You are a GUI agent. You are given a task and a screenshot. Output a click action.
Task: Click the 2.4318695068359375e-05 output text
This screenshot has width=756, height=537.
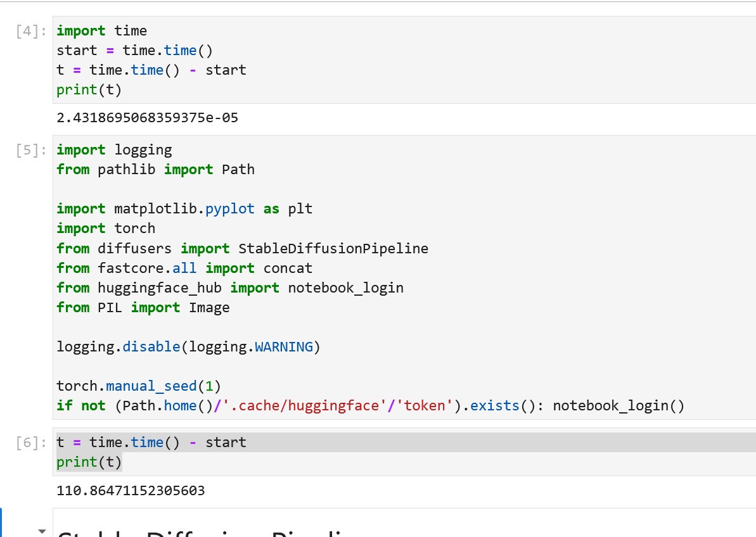point(147,118)
